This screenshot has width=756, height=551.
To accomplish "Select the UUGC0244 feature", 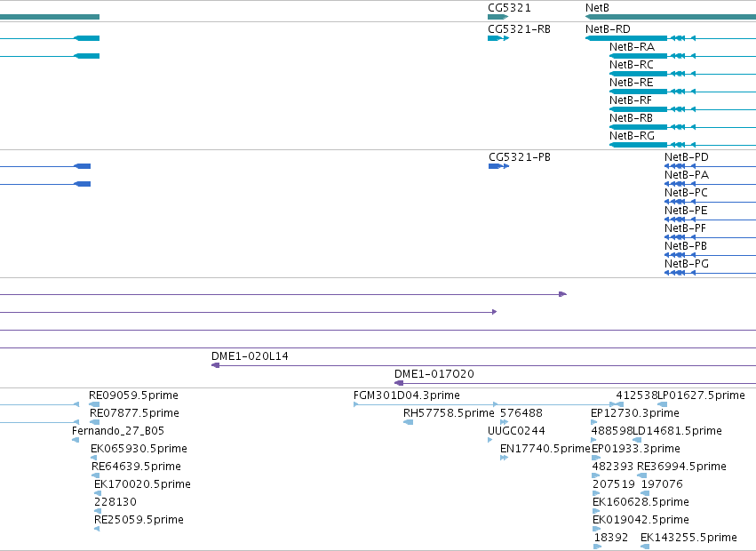I will tap(490, 440).
